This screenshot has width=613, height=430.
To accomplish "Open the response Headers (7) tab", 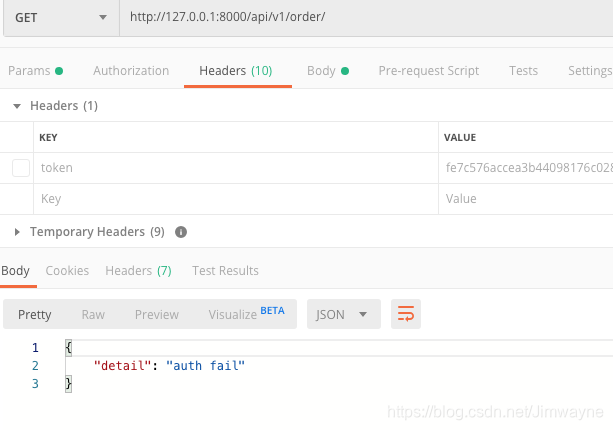I will point(138,271).
